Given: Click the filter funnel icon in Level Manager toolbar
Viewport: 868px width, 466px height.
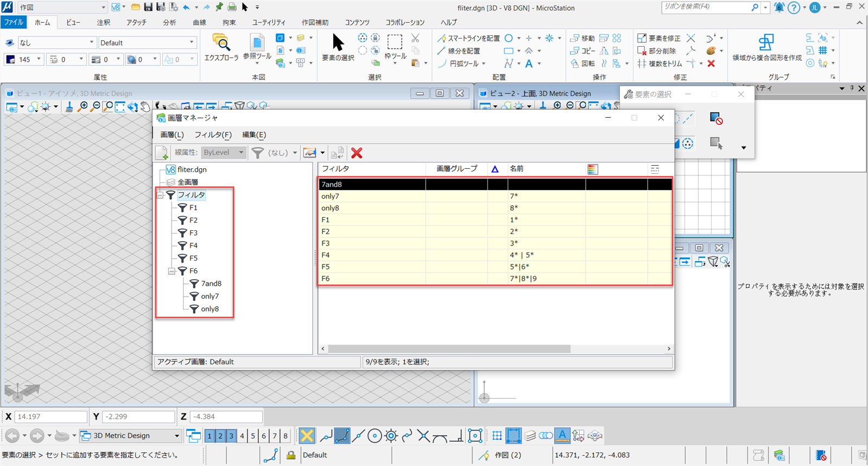Looking at the screenshot, I should (258, 153).
